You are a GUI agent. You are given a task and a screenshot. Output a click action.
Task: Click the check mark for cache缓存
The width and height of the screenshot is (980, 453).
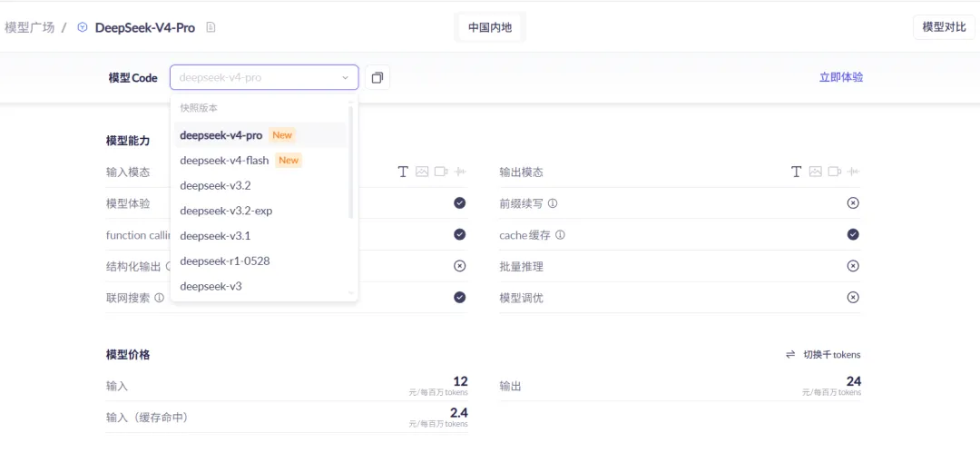coord(853,234)
